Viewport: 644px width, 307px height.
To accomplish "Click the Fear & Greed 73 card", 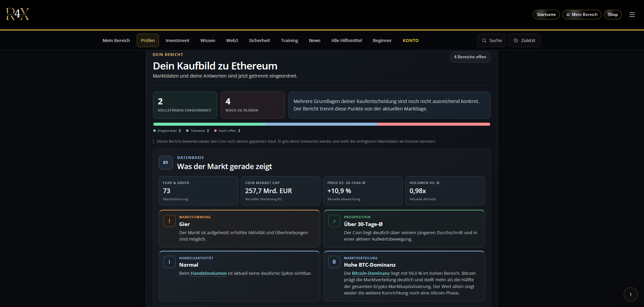I will pyautogui.click(x=198, y=191).
